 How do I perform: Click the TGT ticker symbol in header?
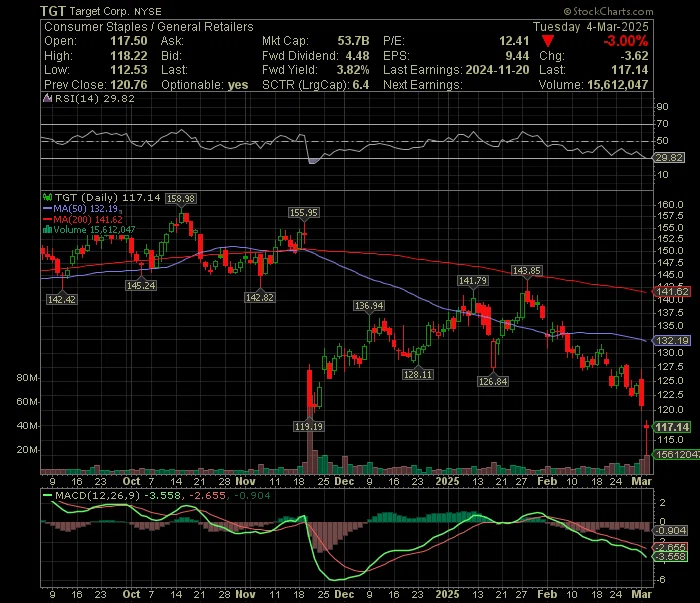pos(53,11)
